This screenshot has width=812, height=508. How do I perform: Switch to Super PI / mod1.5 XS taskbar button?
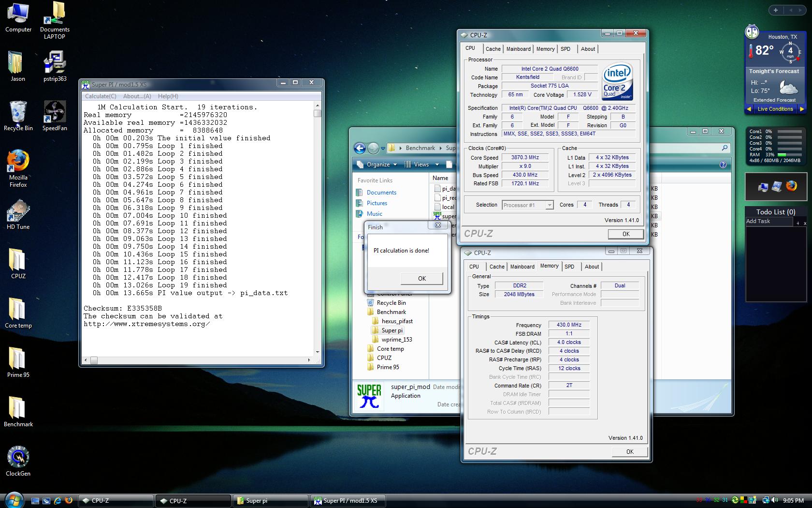pyautogui.click(x=349, y=501)
